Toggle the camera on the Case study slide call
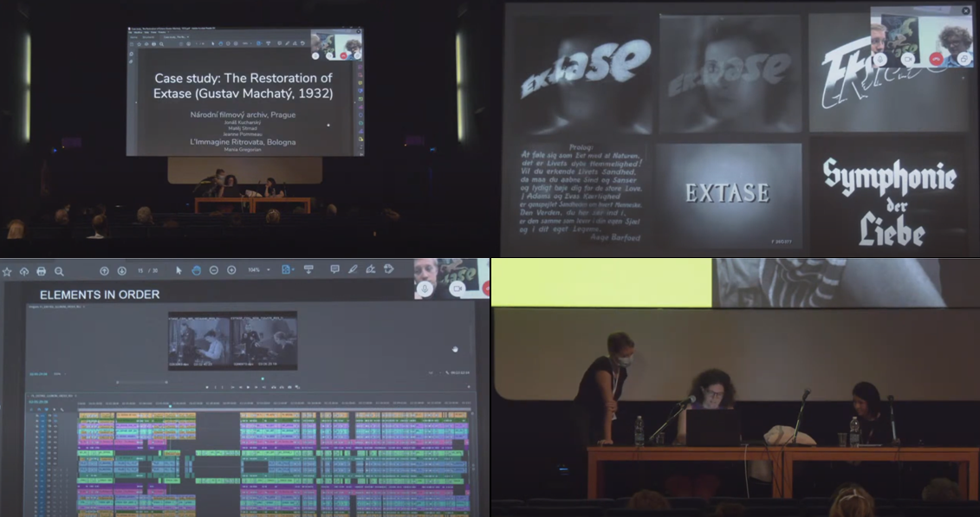The width and height of the screenshot is (980, 517). click(329, 55)
